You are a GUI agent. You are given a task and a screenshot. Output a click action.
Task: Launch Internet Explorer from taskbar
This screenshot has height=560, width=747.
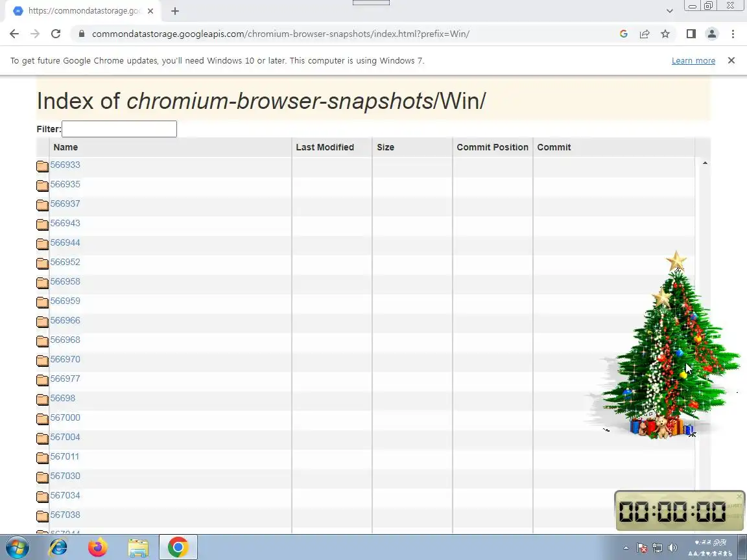coord(58,548)
